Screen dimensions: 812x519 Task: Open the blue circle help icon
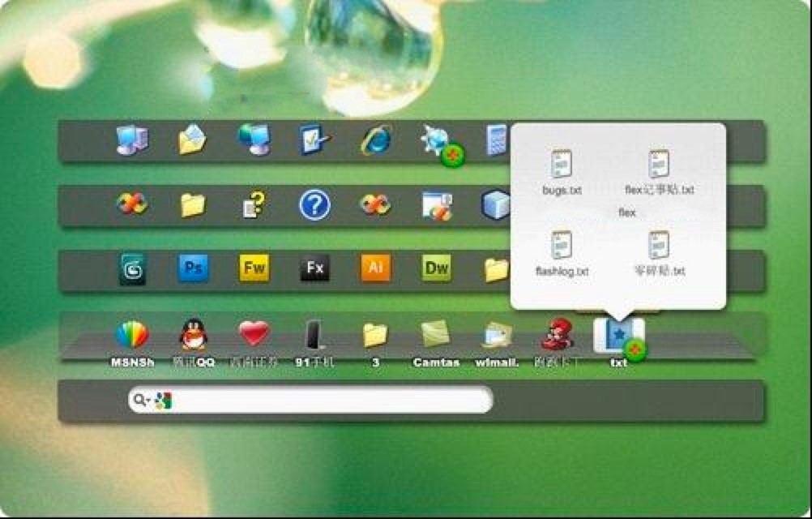pyautogui.click(x=314, y=205)
